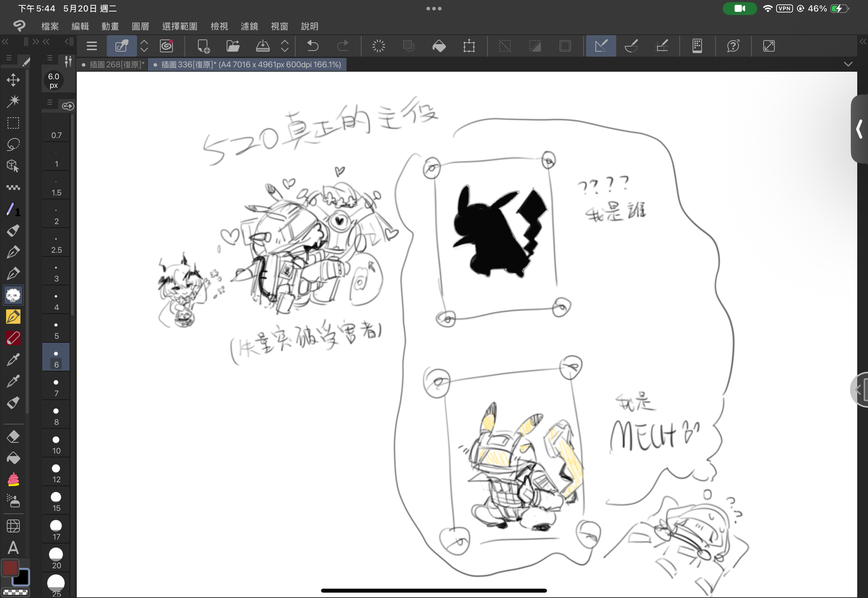Viewport: 868px width, 598px height.
Task: Open the canvas tab list chevron
Action: pyautogui.click(x=848, y=64)
